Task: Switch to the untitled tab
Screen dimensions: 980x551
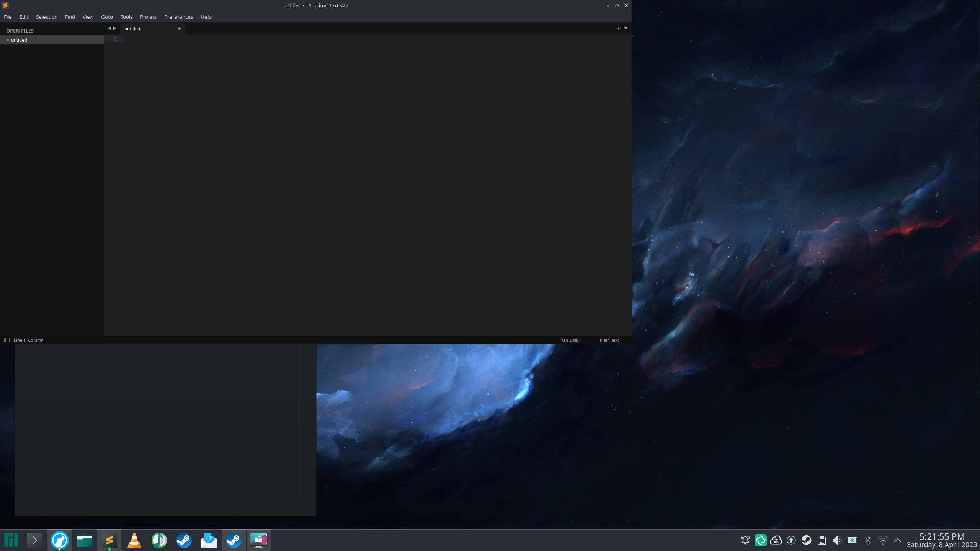Action: point(153,29)
